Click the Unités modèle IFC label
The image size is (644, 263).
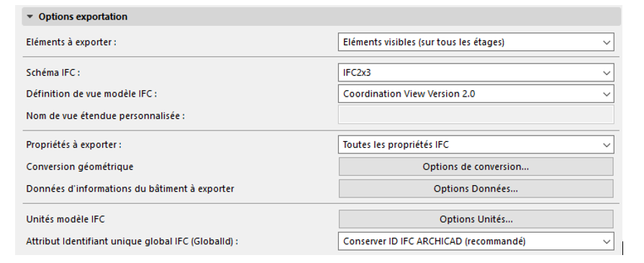(65, 219)
